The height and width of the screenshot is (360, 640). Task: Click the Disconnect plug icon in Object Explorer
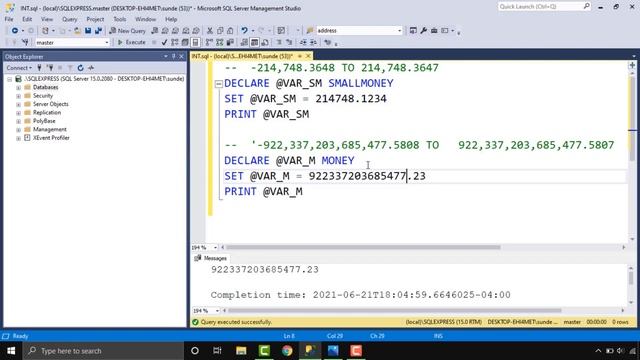click(50, 68)
